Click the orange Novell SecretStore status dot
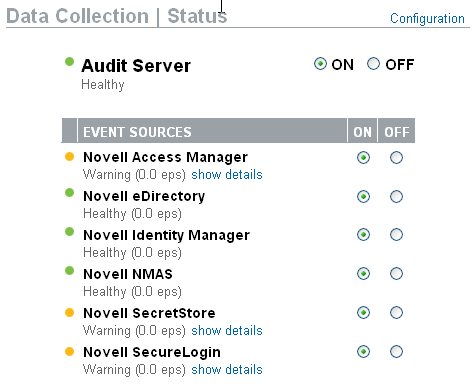Image resolution: width=476 pixels, height=390 pixels. pyautogui.click(x=69, y=313)
